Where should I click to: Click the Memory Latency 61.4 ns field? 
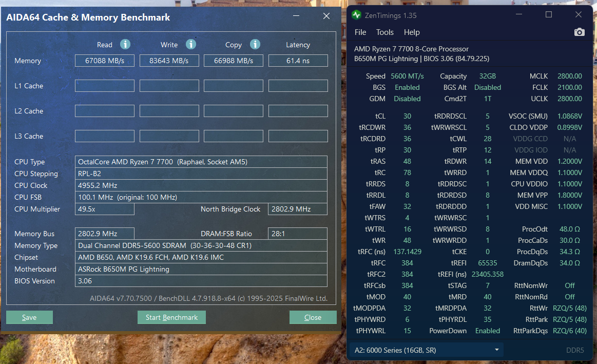[x=298, y=61]
